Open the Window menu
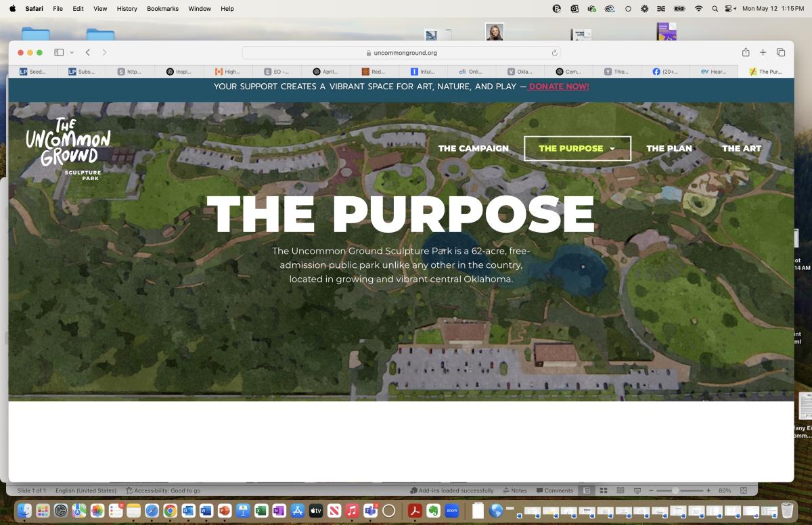Viewport: 812px width, 525px height. [200, 9]
